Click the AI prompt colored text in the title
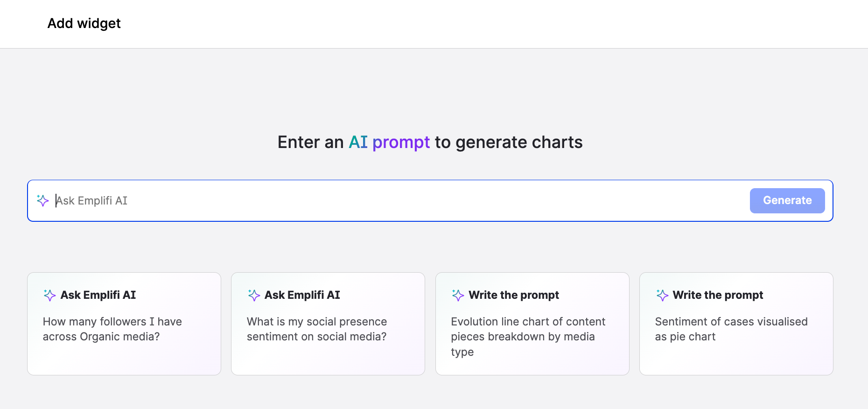This screenshot has height=409, width=868. tap(389, 142)
